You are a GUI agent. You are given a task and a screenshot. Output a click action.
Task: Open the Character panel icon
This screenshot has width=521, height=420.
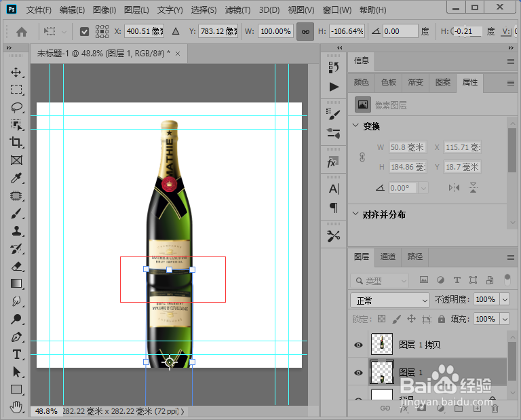point(334,189)
